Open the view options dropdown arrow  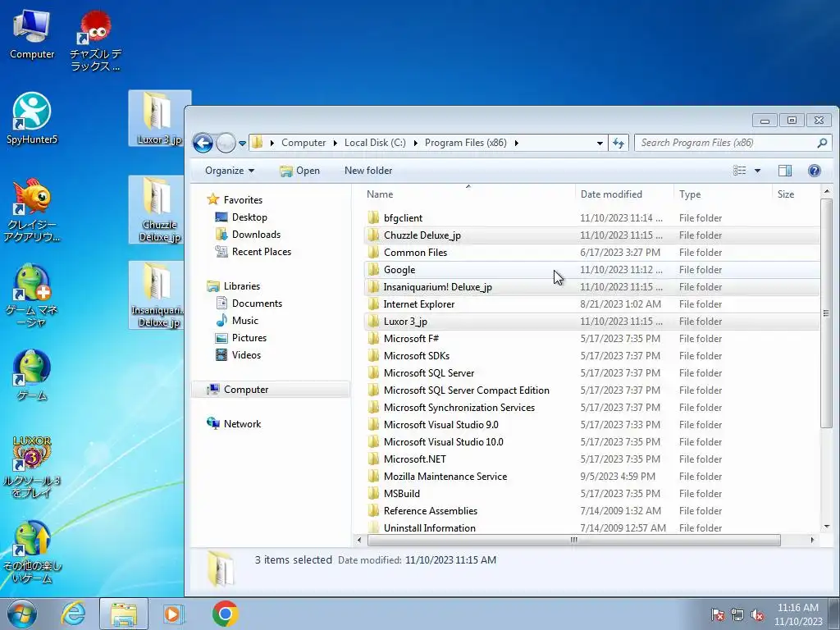click(x=757, y=171)
